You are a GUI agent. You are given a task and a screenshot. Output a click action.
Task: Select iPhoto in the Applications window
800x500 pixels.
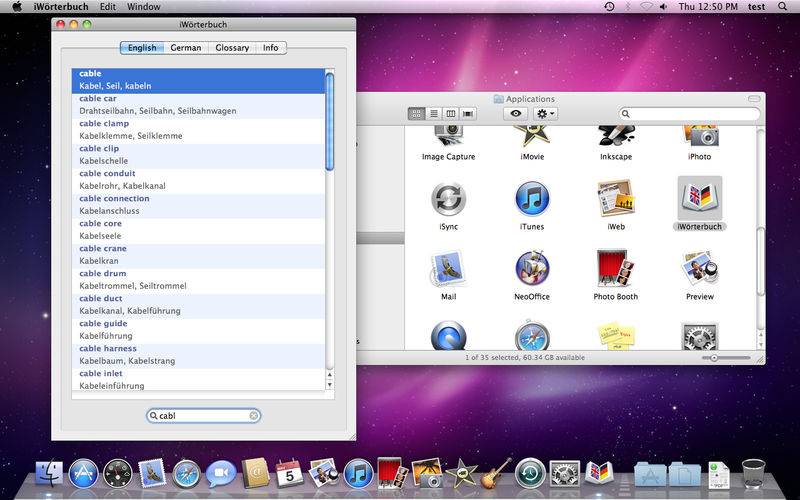click(x=699, y=137)
